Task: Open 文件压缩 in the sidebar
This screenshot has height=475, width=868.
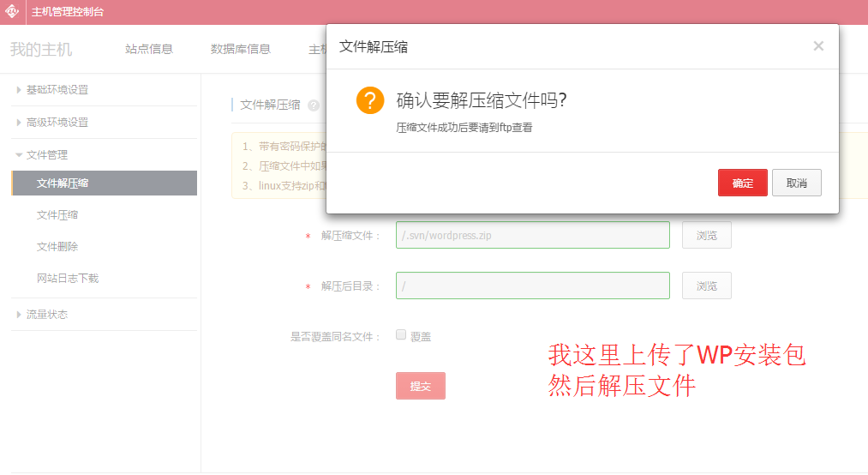Action: 57,215
